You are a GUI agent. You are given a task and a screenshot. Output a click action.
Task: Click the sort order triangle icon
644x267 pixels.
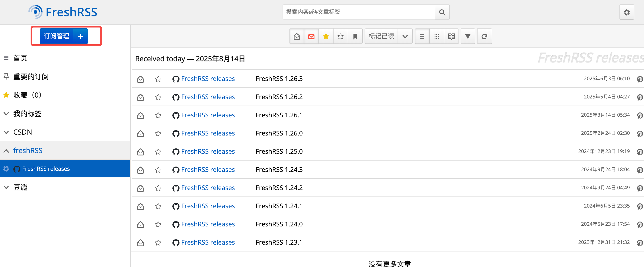pyautogui.click(x=468, y=37)
